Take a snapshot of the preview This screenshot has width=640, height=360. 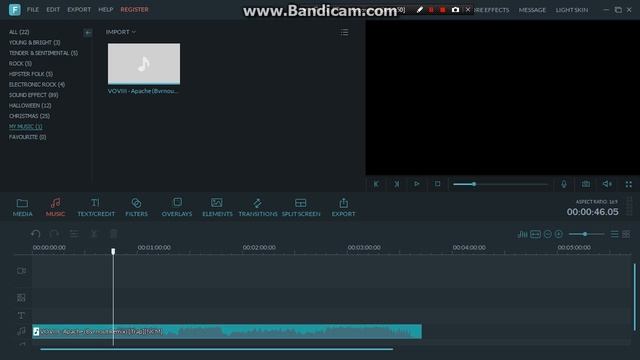click(x=586, y=184)
